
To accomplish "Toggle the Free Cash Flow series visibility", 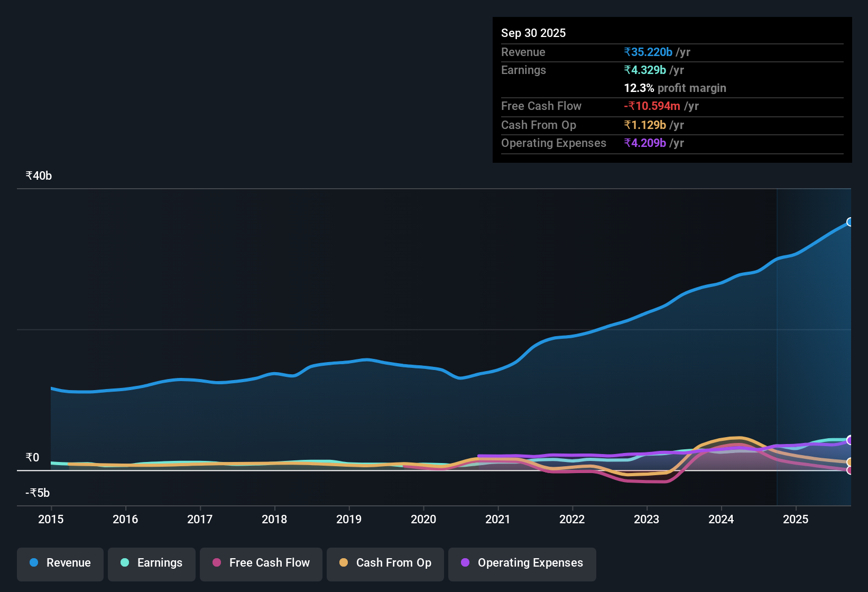I will coord(261,563).
